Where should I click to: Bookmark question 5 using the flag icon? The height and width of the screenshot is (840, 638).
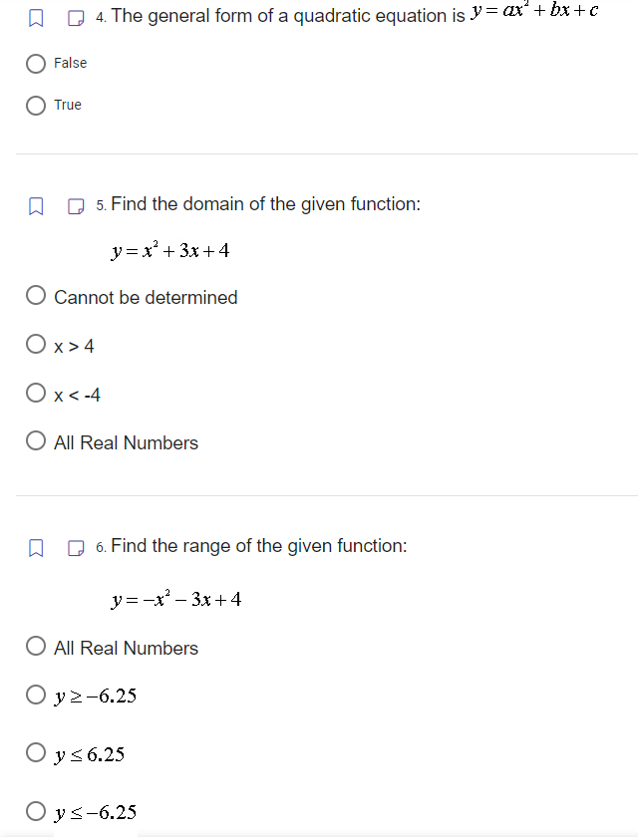click(36, 203)
